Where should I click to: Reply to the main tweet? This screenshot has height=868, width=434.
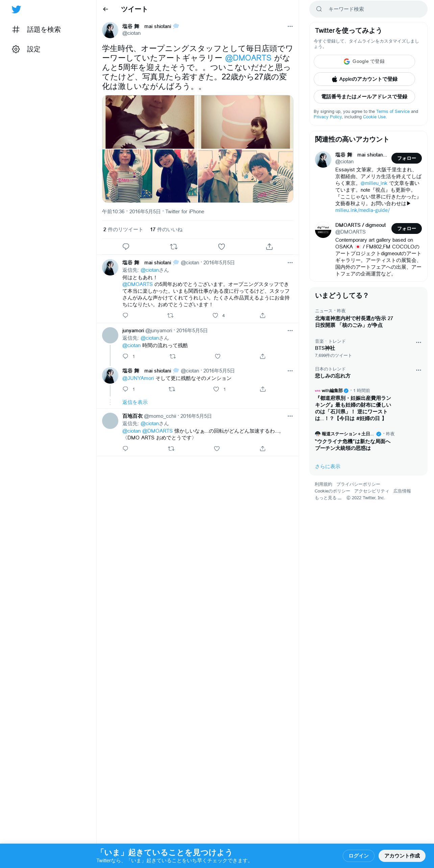tap(126, 247)
